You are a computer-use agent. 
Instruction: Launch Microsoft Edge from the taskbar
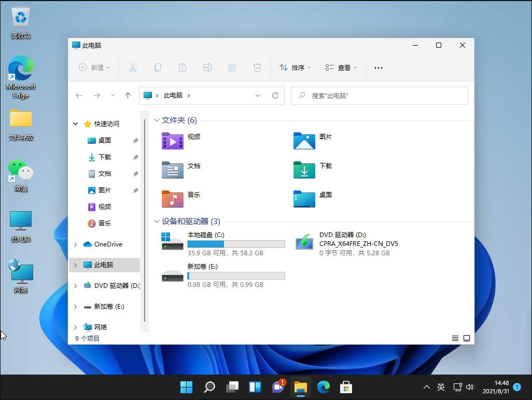[x=323, y=387]
